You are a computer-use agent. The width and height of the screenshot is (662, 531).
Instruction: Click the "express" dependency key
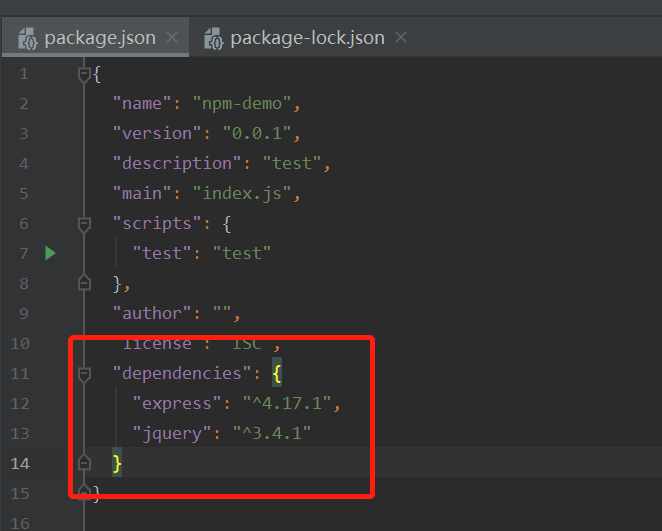(176, 403)
